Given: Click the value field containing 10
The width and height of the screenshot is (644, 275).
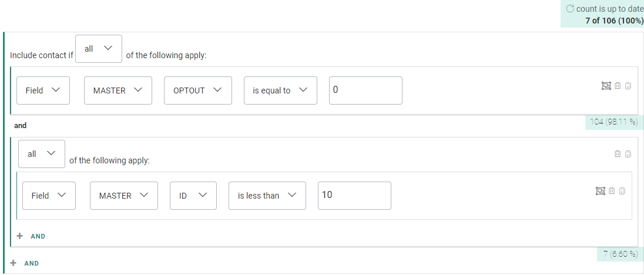Looking at the screenshot, I should pos(354,196).
